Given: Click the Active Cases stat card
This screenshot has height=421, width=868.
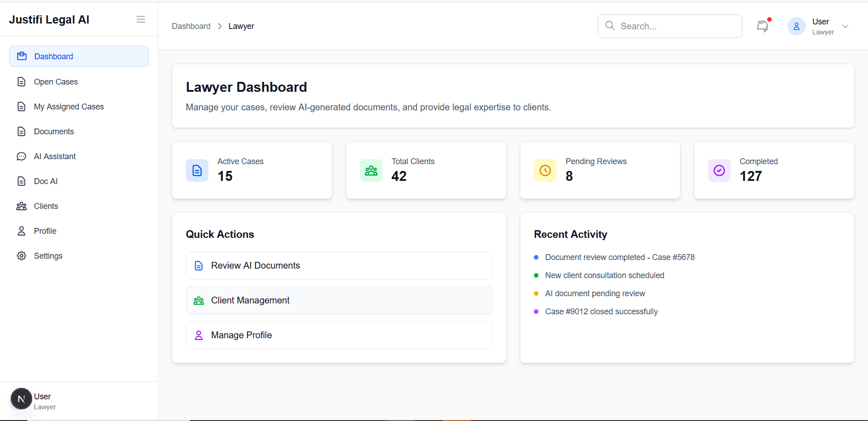Looking at the screenshot, I should (x=252, y=170).
